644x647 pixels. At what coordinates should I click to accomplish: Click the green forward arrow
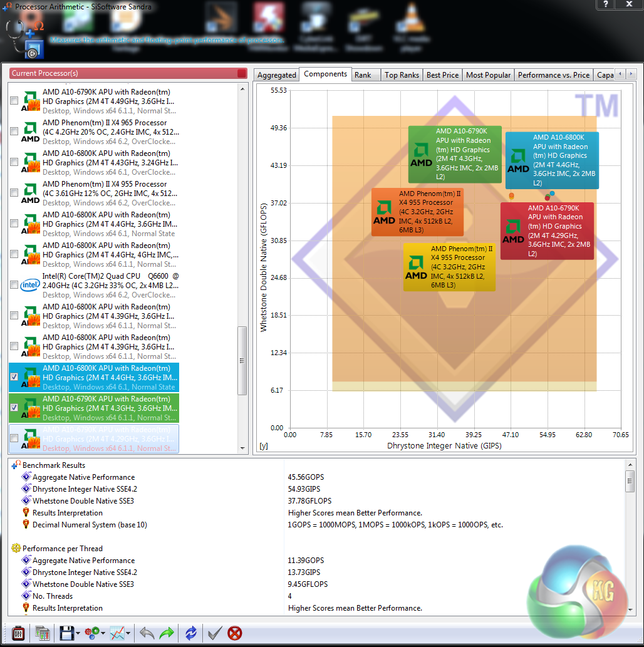pos(167,633)
